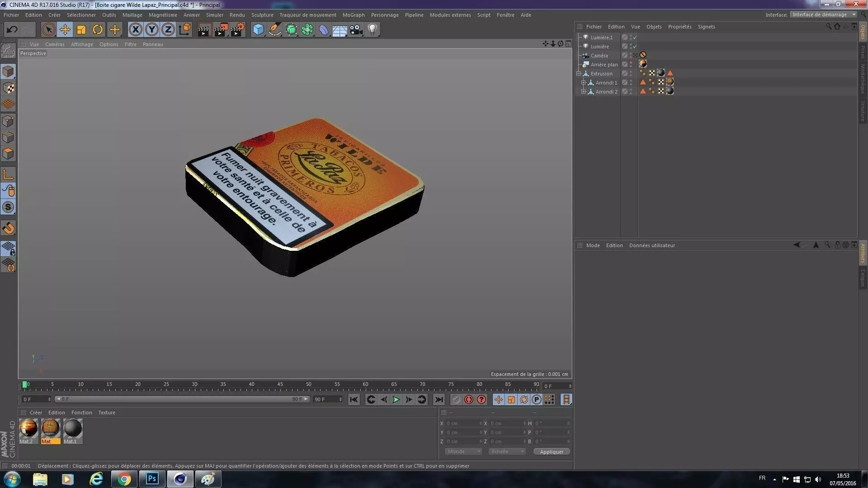This screenshot has width=868, height=488.
Task: Open the spline pen tool
Action: pyautogui.click(x=274, y=30)
